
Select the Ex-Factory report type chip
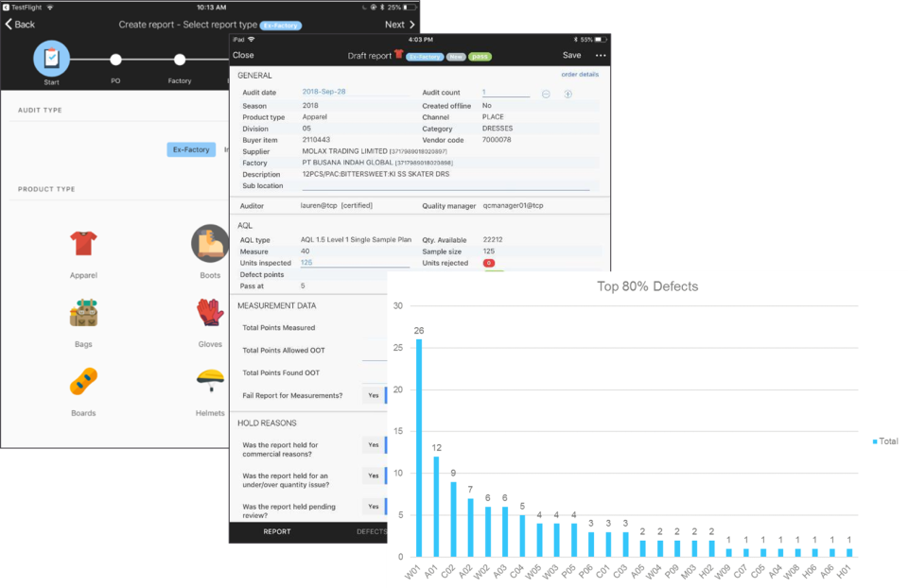tap(190, 148)
